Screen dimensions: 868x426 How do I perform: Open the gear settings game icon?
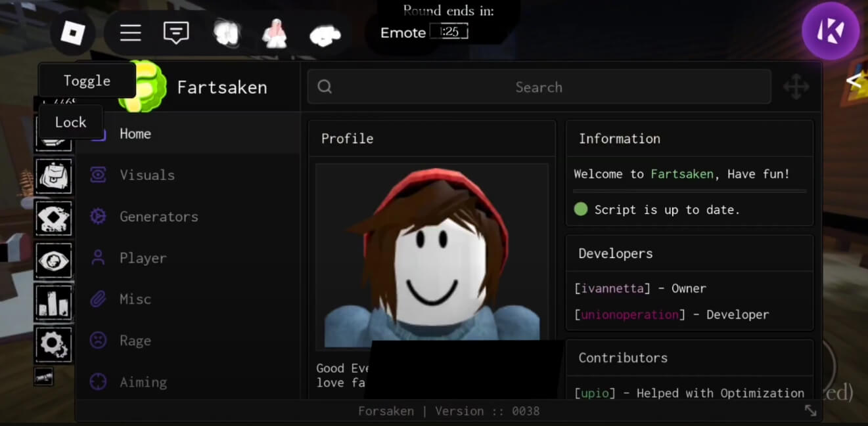(54, 345)
